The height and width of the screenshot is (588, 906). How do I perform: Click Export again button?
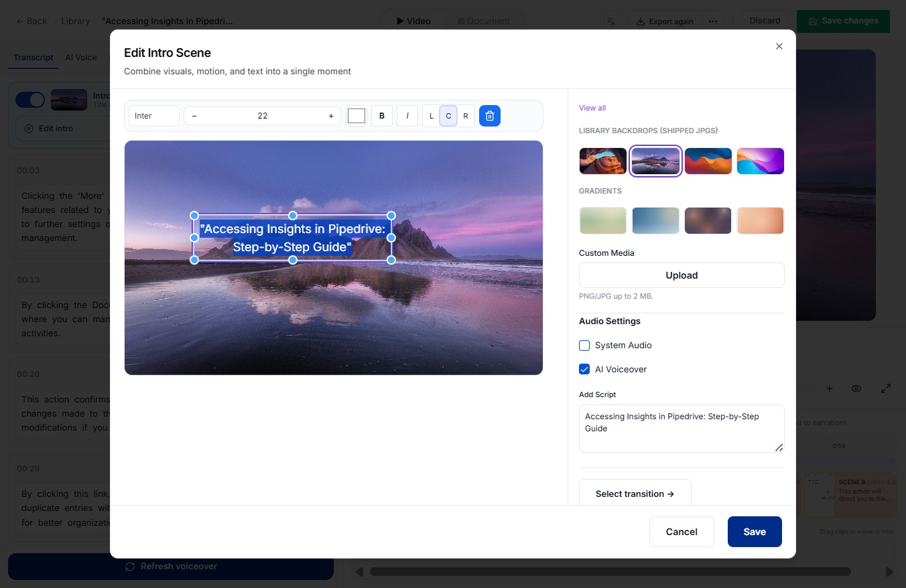click(x=665, y=21)
